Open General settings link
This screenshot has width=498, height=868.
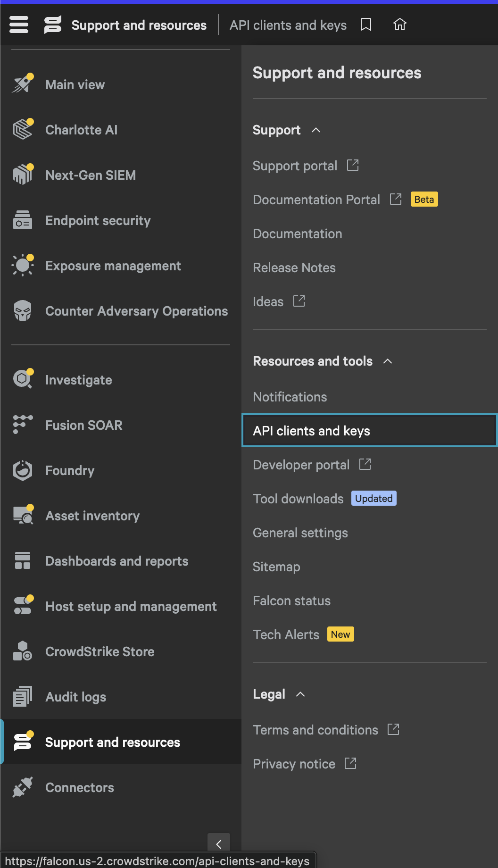(300, 533)
